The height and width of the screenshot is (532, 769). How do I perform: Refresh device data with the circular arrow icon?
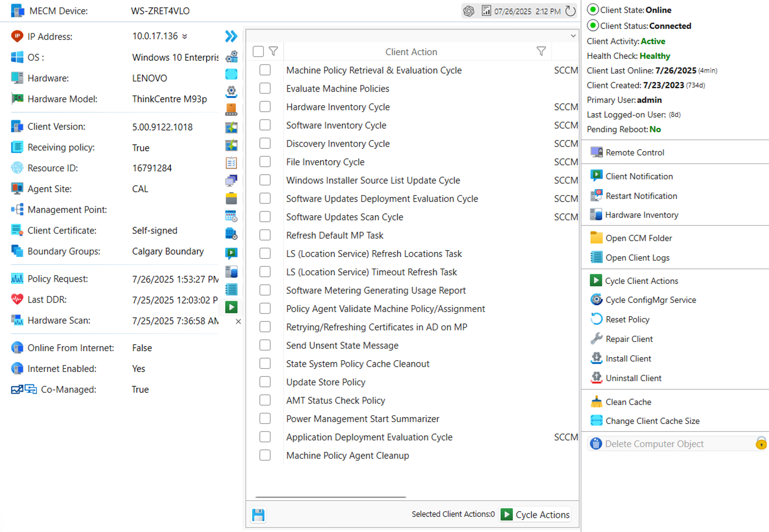click(570, 11)
